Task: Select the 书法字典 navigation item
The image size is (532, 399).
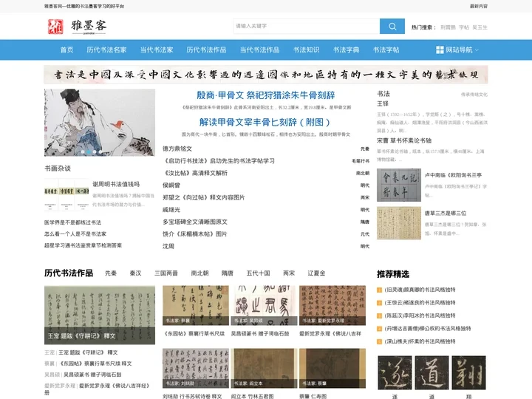Action: [346, 50]
